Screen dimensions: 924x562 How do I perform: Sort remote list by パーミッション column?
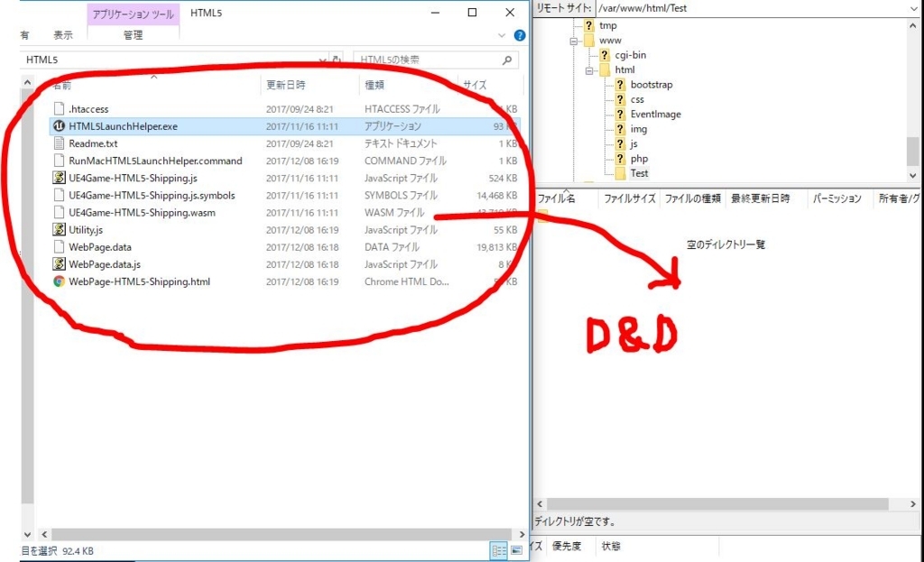[x=836, y=198]
